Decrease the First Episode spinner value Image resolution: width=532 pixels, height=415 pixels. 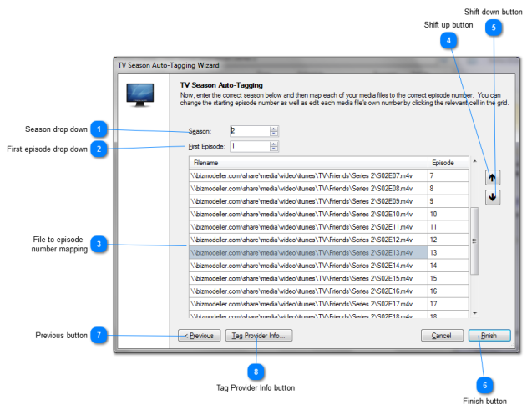tap(274, 149)
